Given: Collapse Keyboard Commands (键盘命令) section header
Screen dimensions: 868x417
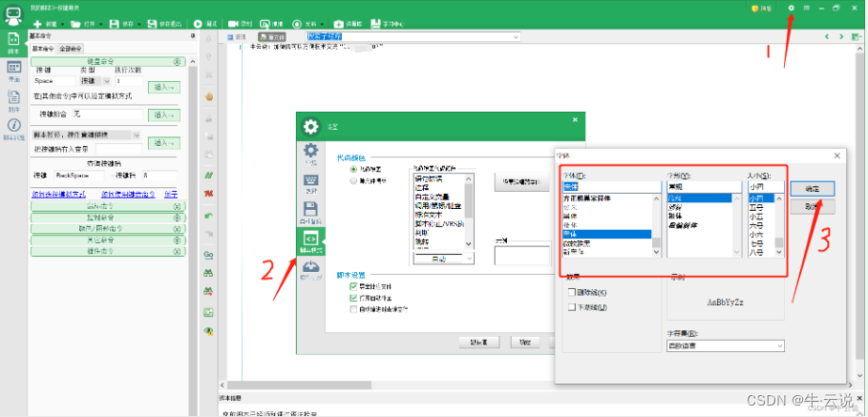Looking at the screenshot, I should 108,62.
